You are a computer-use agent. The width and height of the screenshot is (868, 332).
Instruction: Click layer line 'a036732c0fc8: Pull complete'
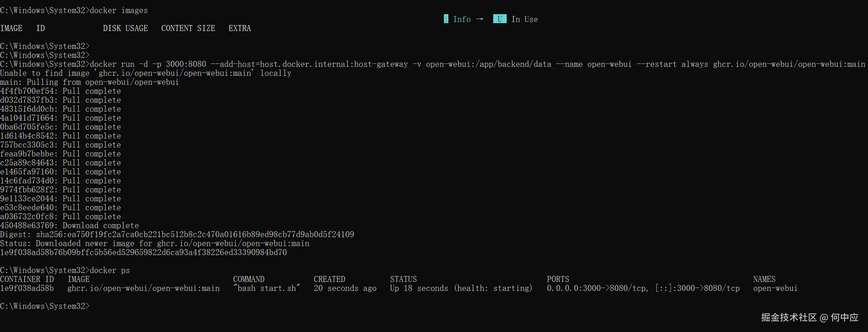click(x=61, y=217)
